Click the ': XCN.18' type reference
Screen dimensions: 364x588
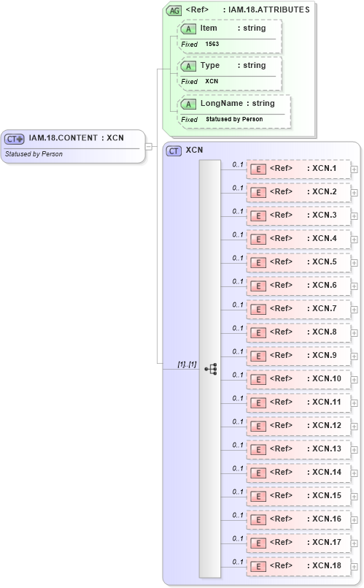click(x=325, y=565)
